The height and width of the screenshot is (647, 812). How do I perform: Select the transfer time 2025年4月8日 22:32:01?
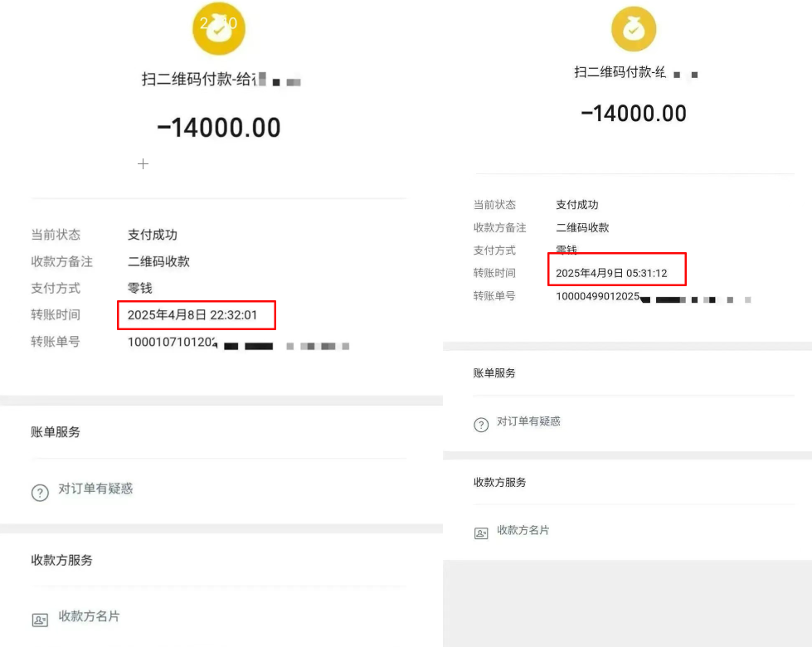pyautogui.click(x=195, y=315)
